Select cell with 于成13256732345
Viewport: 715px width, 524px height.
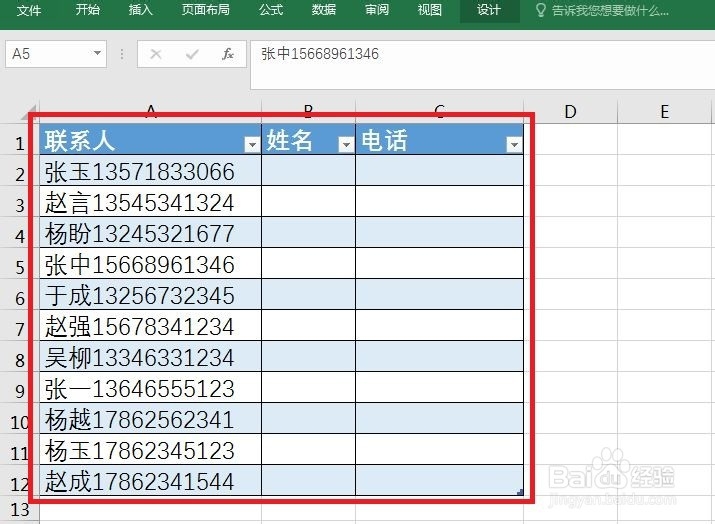pos(150,294)
